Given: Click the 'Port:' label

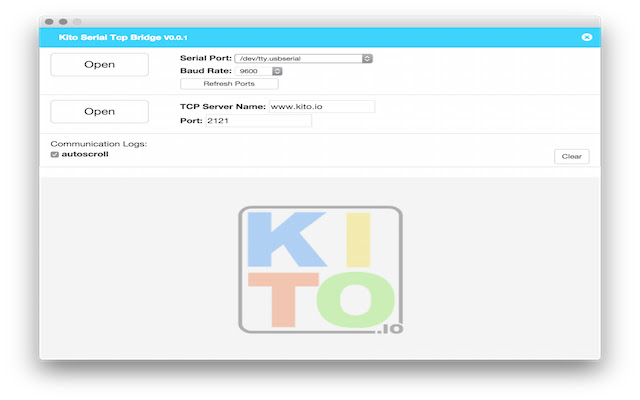Looking at the screenshot, I should click(x=191, y=121).
